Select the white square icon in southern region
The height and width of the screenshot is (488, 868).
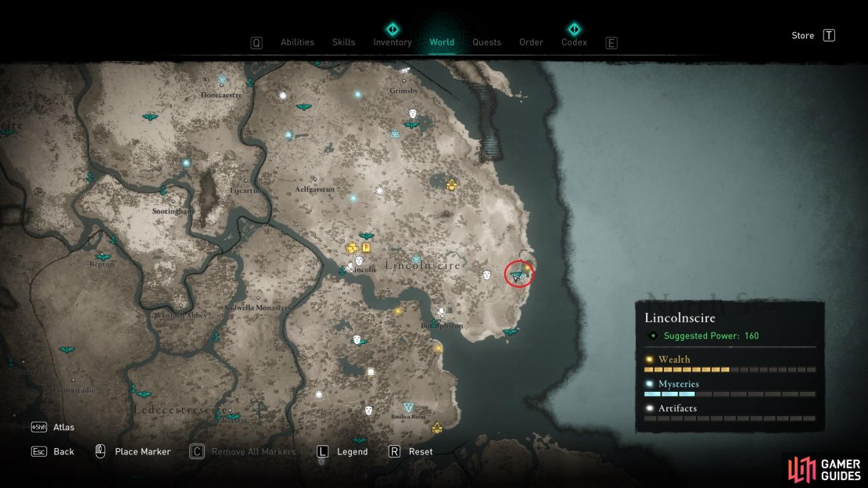point(371,371)
